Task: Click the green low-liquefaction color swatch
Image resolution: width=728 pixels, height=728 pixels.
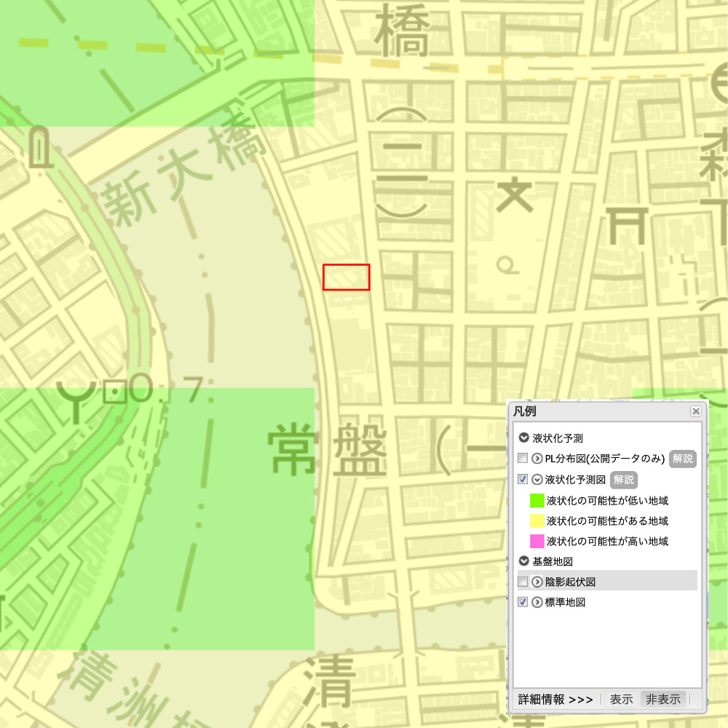Action: (x=536, y=500)
